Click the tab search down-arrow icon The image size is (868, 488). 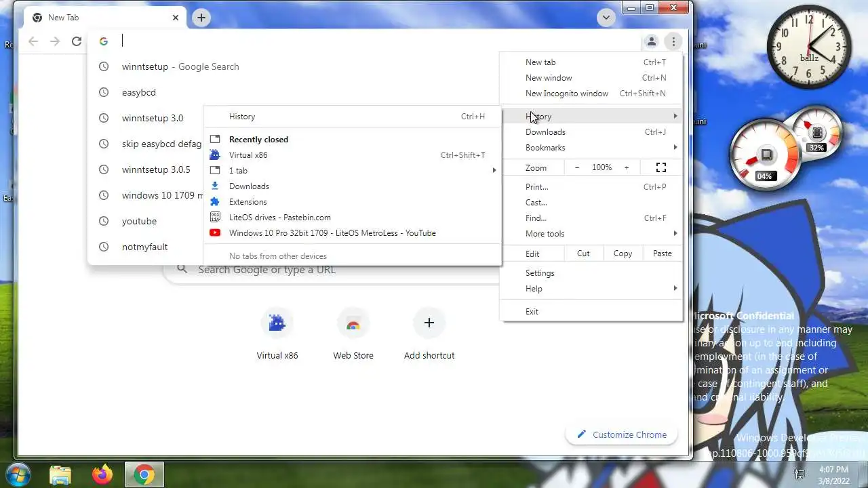coord(606,18)
